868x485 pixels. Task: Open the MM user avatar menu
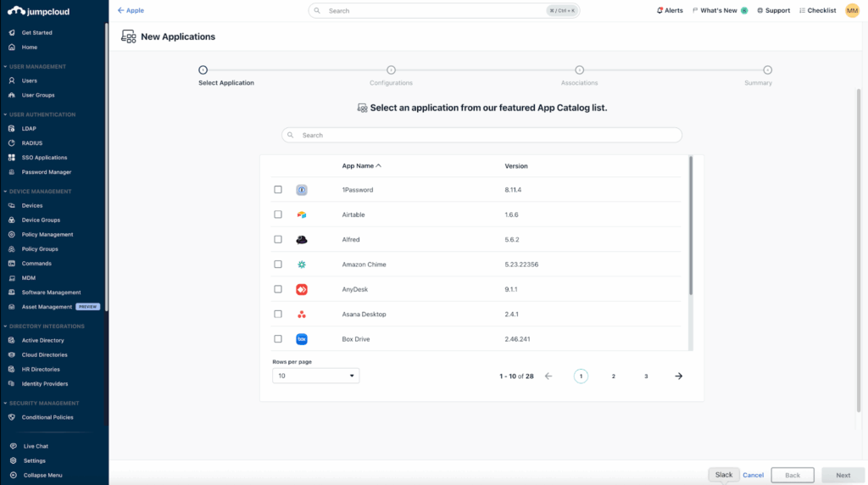852,11
